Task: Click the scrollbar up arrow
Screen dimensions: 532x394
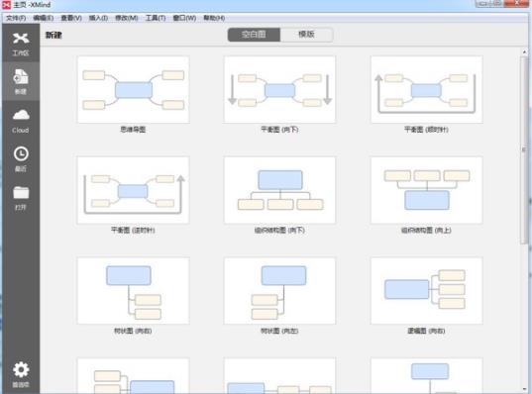Action: (x=524, y=51)
